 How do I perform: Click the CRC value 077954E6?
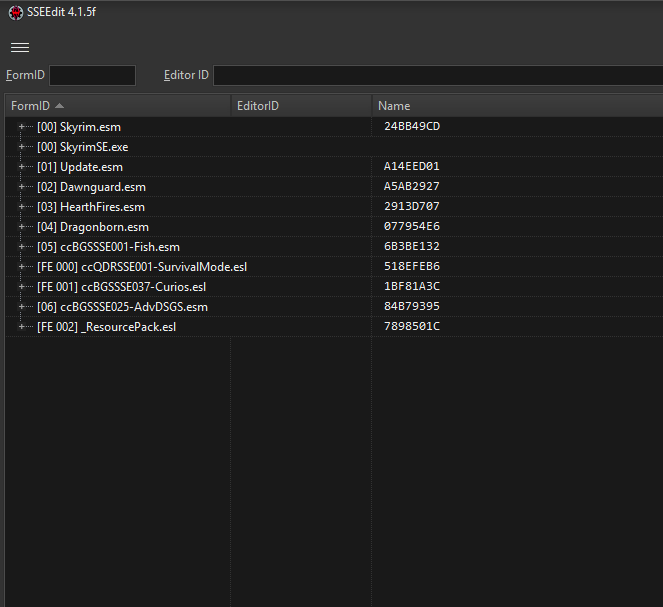(412, 226)
